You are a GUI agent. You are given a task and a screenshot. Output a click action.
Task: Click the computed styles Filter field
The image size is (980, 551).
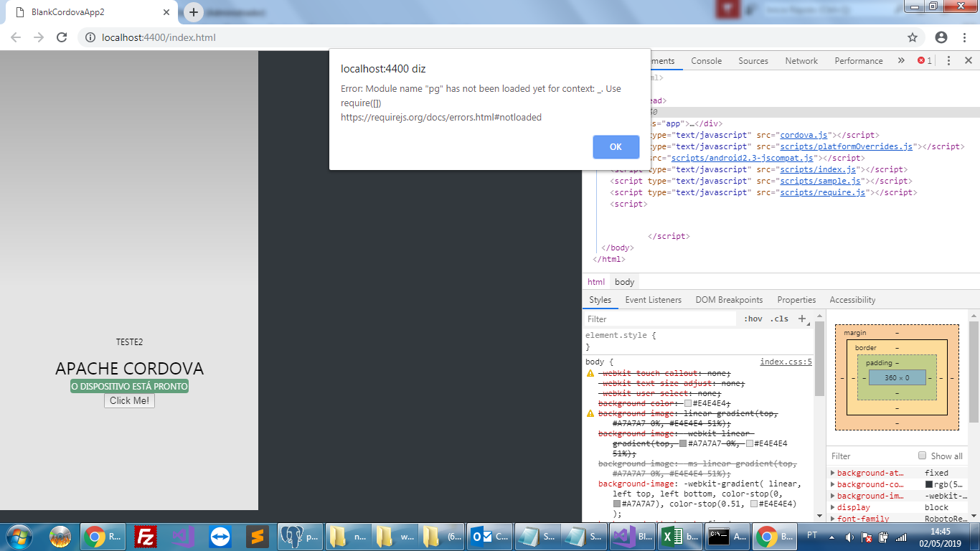point(870,456)
